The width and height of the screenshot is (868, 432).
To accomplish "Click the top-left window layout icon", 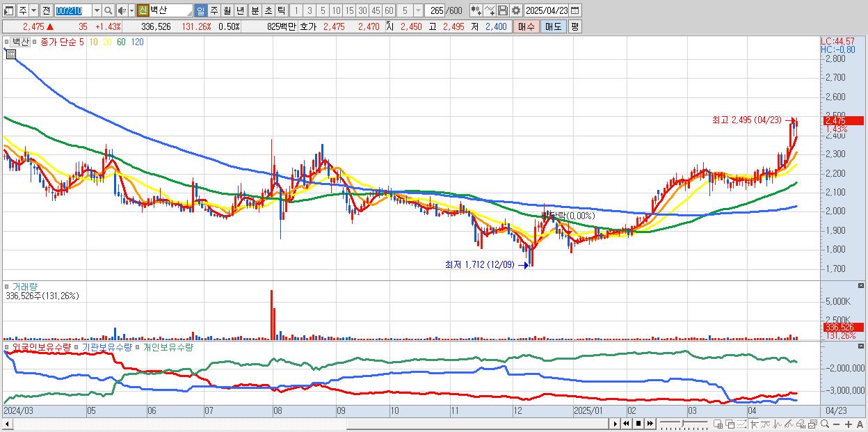I will tap(8, 10).
